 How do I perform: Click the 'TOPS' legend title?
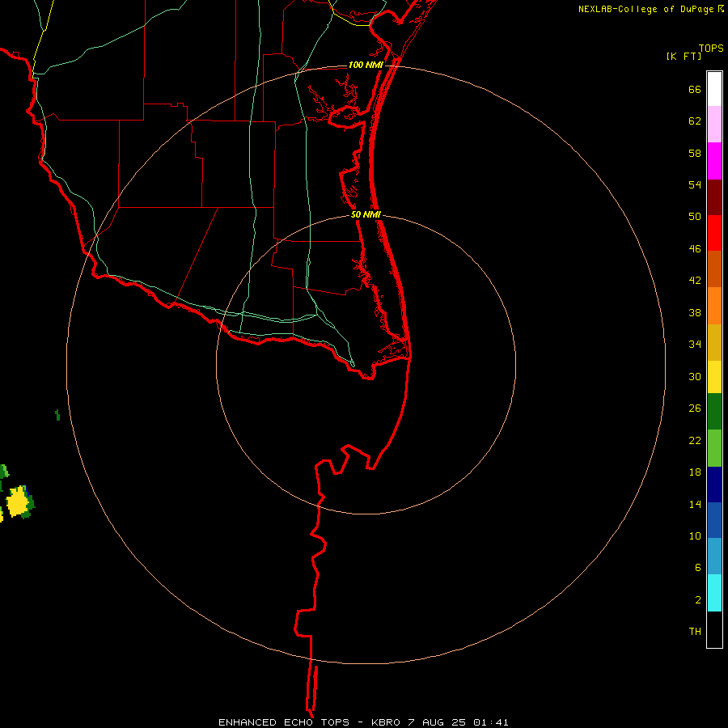click(711, 49)
